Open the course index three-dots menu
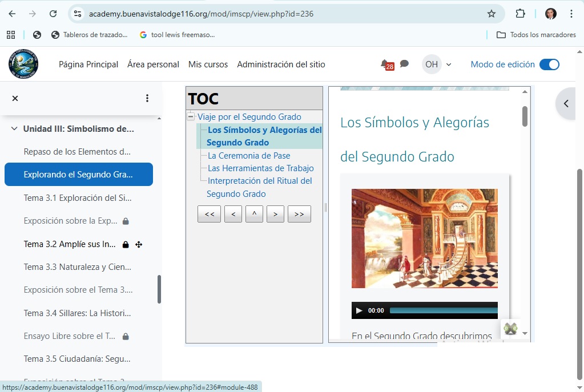584x392 pixels. tap(147, 98)
